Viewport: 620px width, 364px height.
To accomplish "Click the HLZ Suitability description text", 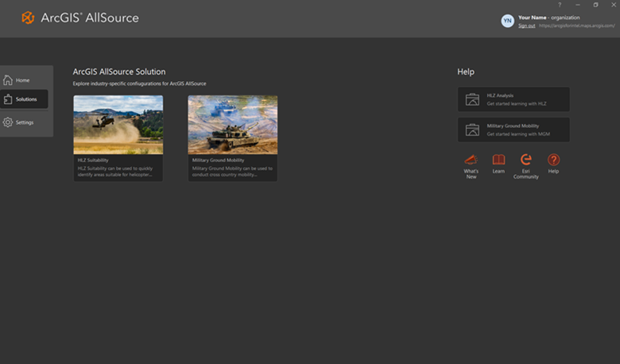I will pos(115,172).
